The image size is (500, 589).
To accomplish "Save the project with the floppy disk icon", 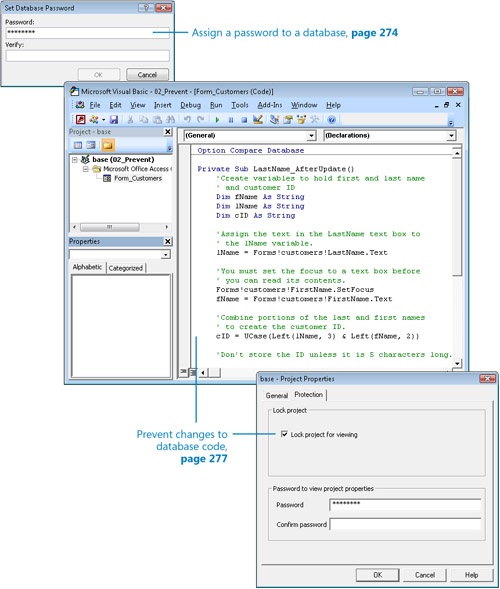I will [114, 119].
